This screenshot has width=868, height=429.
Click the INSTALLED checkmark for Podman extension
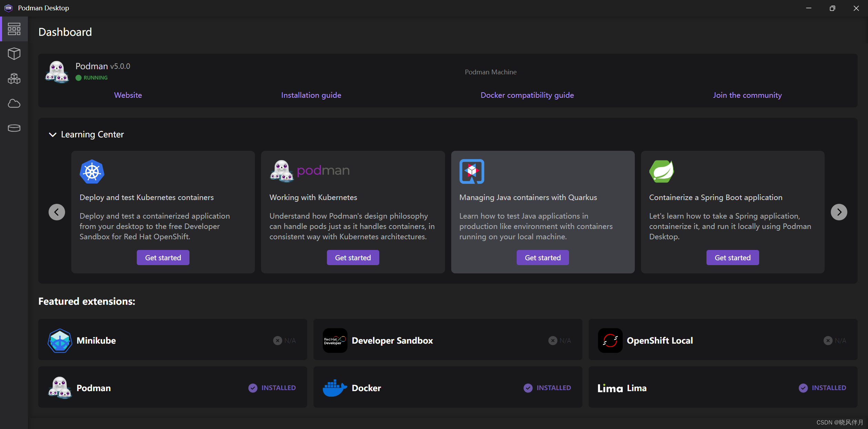coord(253,388)
